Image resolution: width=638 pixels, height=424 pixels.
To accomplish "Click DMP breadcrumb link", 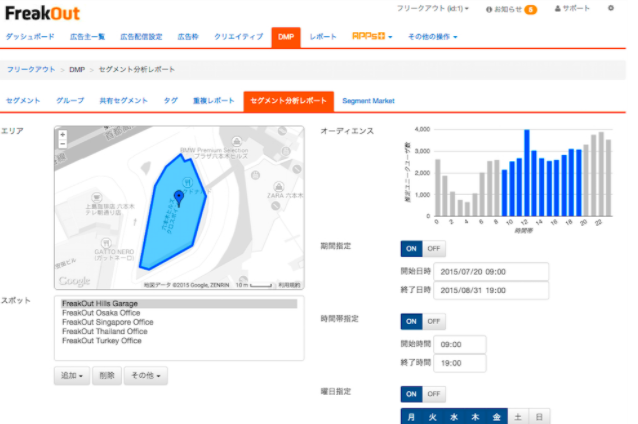I will [77, 70].
